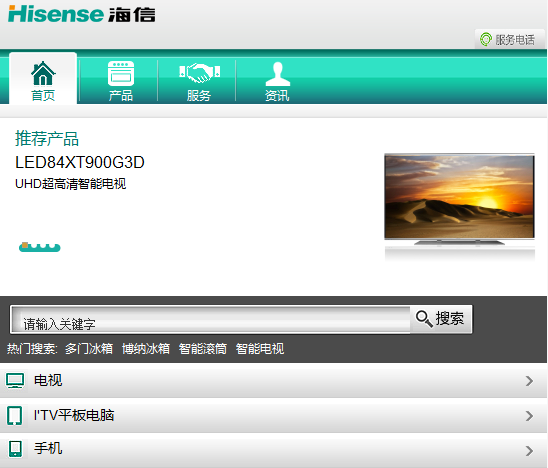Open the 服务 handshake icon
Screen dimensions: 548x468
click(199, 73)
